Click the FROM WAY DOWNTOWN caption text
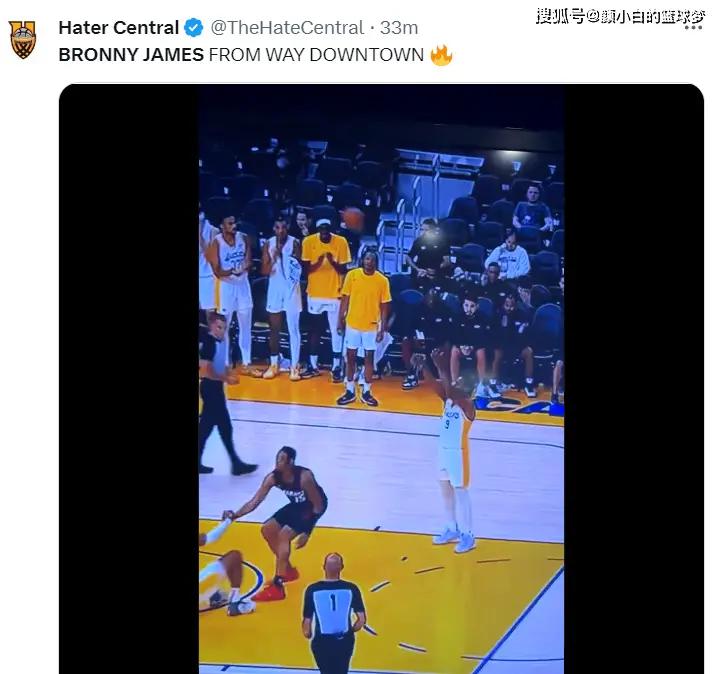 (316, 56)
